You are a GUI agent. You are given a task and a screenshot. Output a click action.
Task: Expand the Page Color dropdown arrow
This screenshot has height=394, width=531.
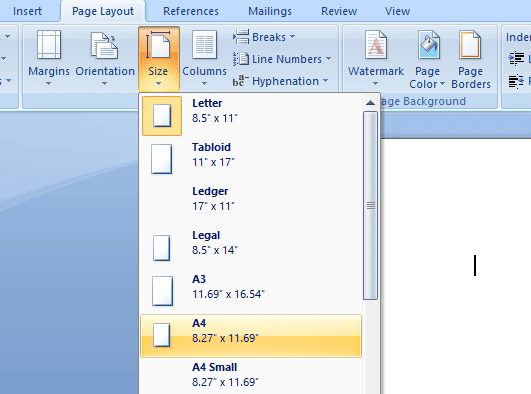442,84
